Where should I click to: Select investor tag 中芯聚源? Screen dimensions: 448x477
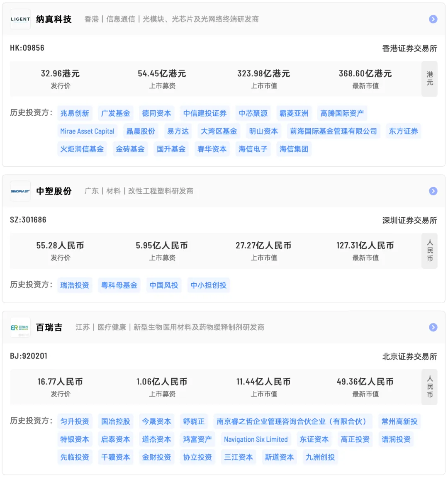[253, 113]
